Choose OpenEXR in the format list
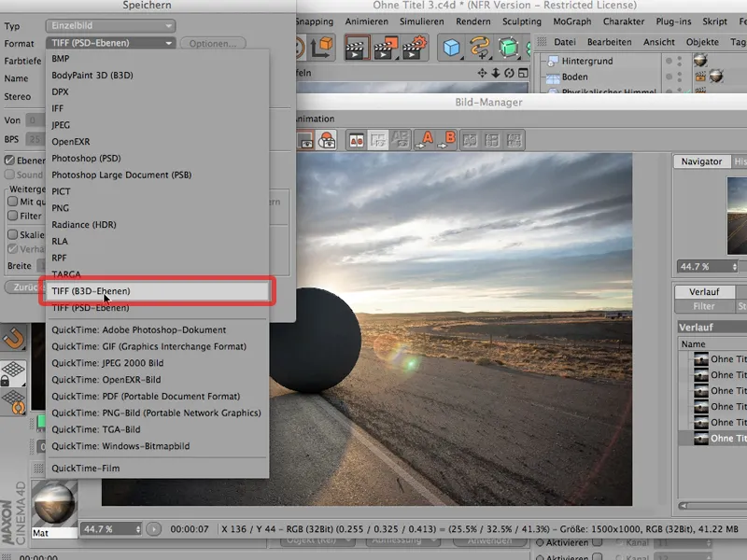Viewport: 747px width, 560px height. pyautogui.click(x=157, y=142)
